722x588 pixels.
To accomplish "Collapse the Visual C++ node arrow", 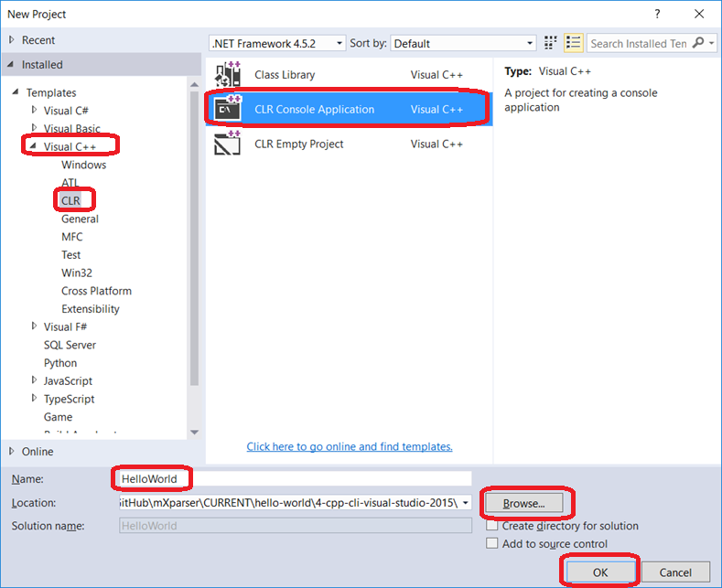I will click(x=33, y=145).
